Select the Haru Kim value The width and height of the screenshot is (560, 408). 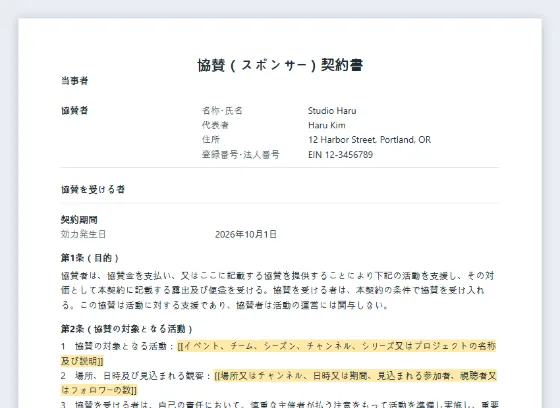[x=327, y=125]
